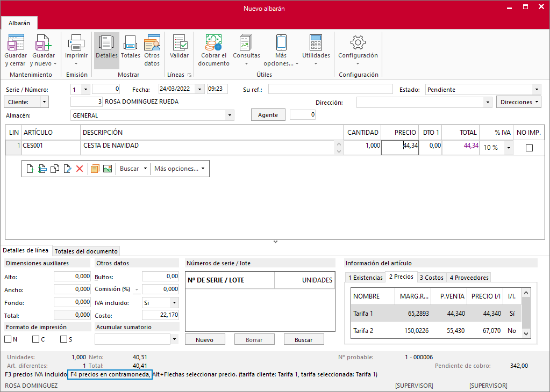Open the Imprimir printer icon

click(x=76, y=42)
